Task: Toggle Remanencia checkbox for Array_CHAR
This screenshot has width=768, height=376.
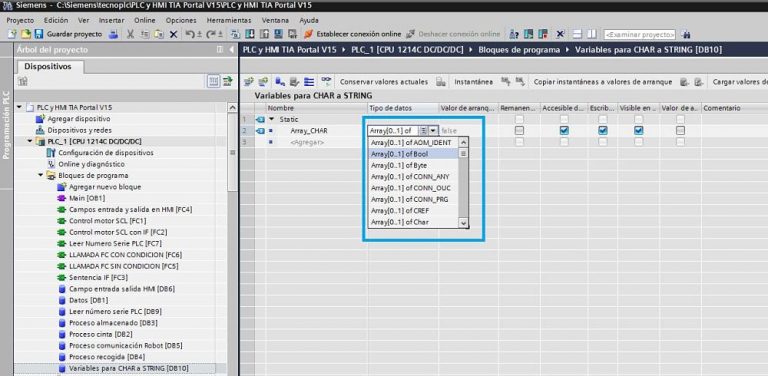Action: [519, 131]
